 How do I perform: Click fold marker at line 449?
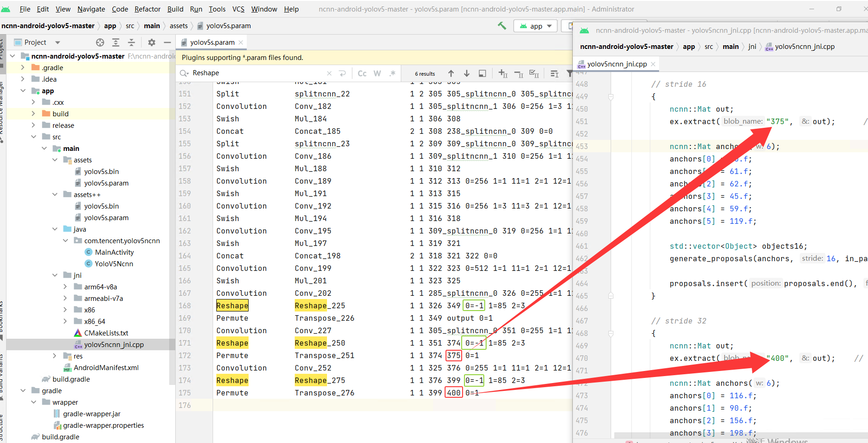[611, 97]
